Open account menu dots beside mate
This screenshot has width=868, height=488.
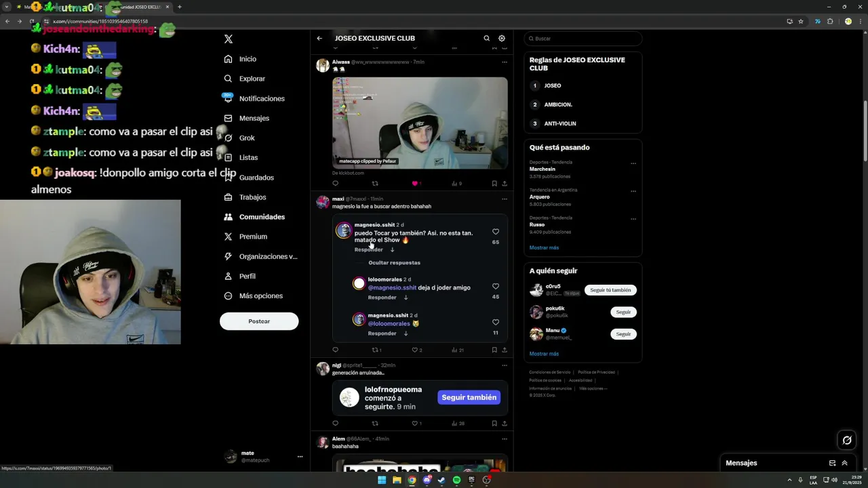tap(300, 457)
